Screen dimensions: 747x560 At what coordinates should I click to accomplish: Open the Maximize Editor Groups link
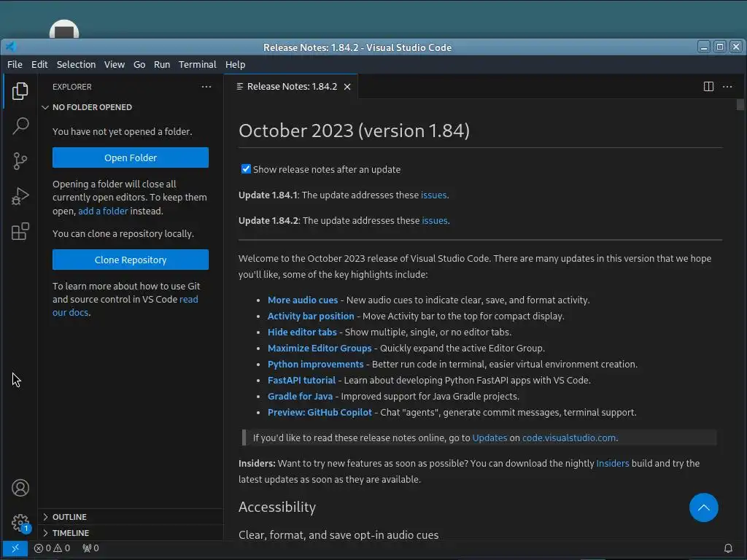(320, 348)
